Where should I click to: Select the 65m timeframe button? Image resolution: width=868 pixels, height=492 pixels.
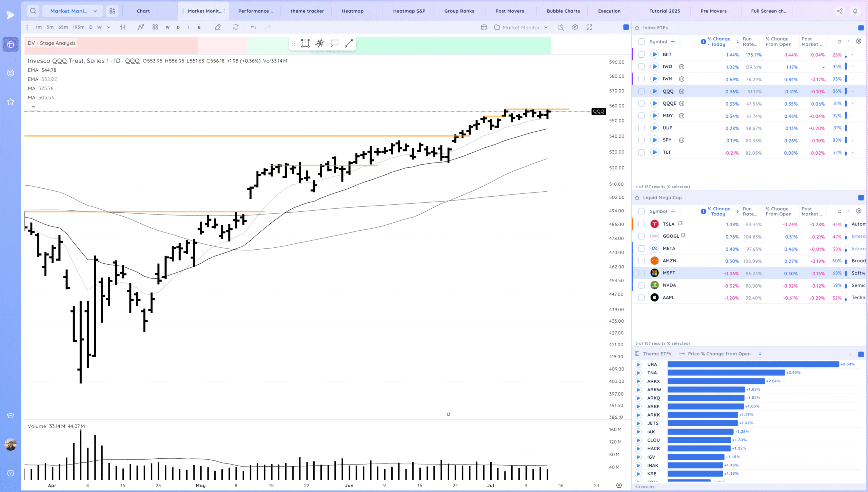(x=63, y=27)
